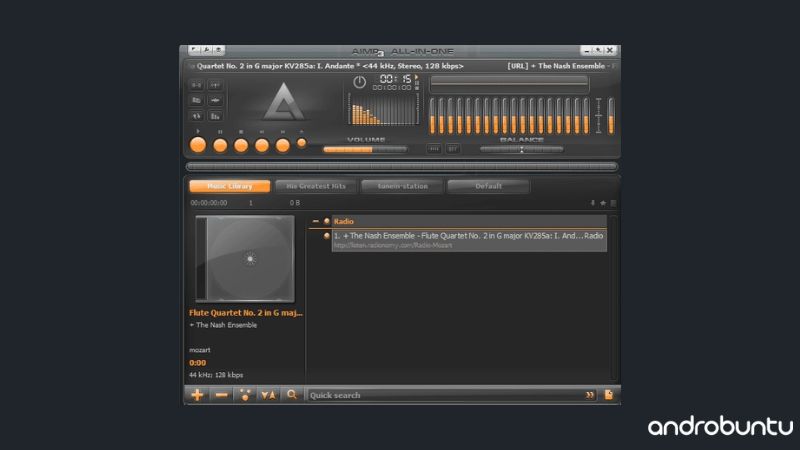Open the His Greatest Hits playlist tab
The width and height of the screenshot is (800, 450).
(x=316, y=186)
